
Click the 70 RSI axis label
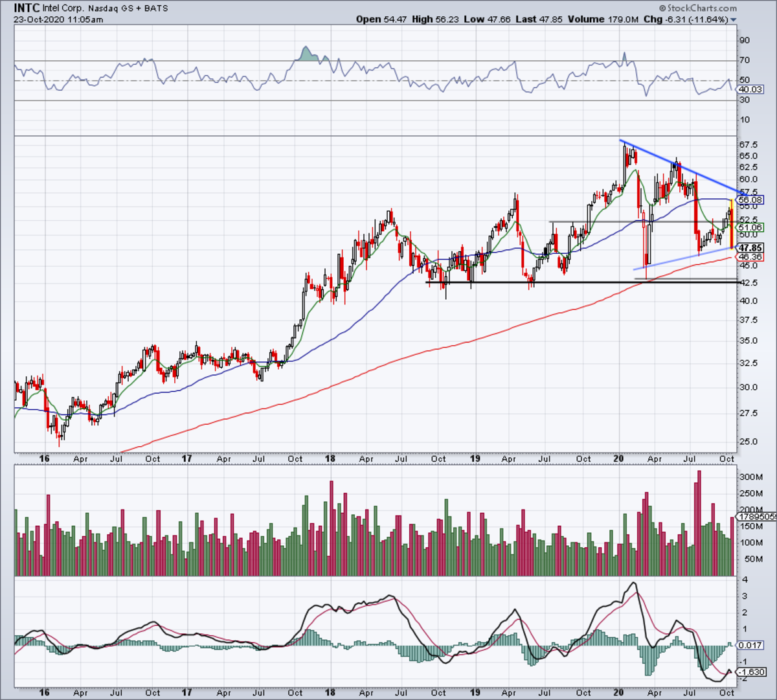pos(745,60)
